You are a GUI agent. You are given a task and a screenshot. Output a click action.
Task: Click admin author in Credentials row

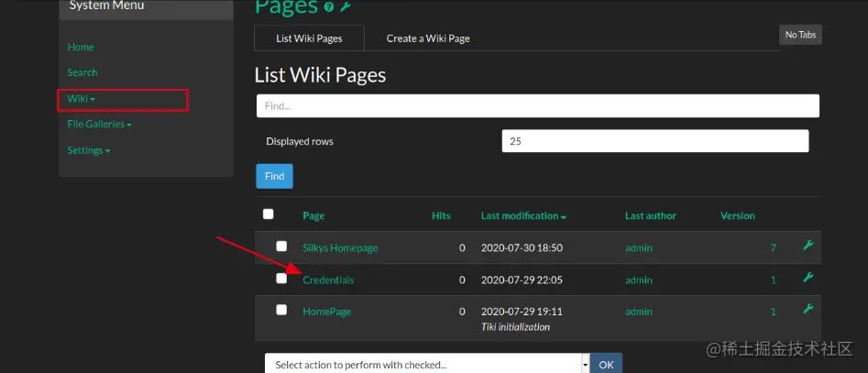639,280
